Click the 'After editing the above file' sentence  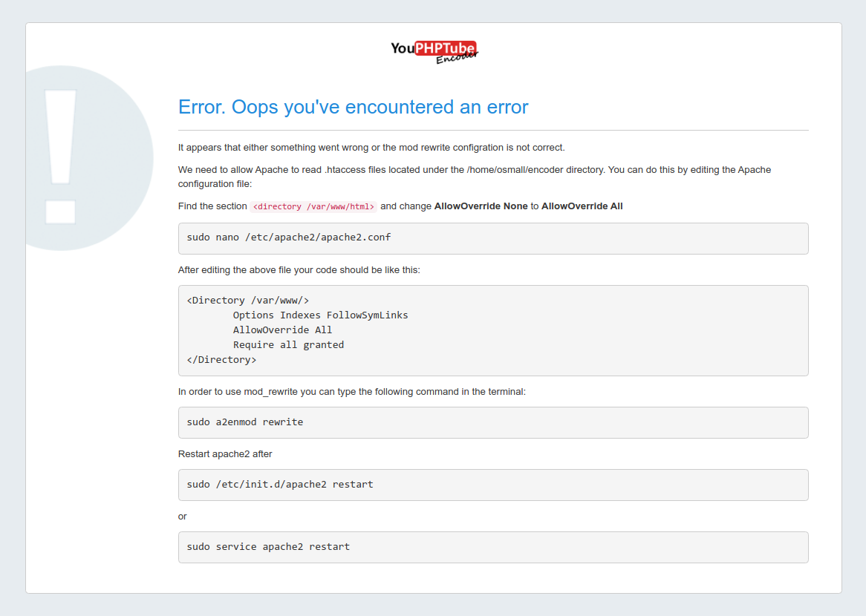click(299, 270)
